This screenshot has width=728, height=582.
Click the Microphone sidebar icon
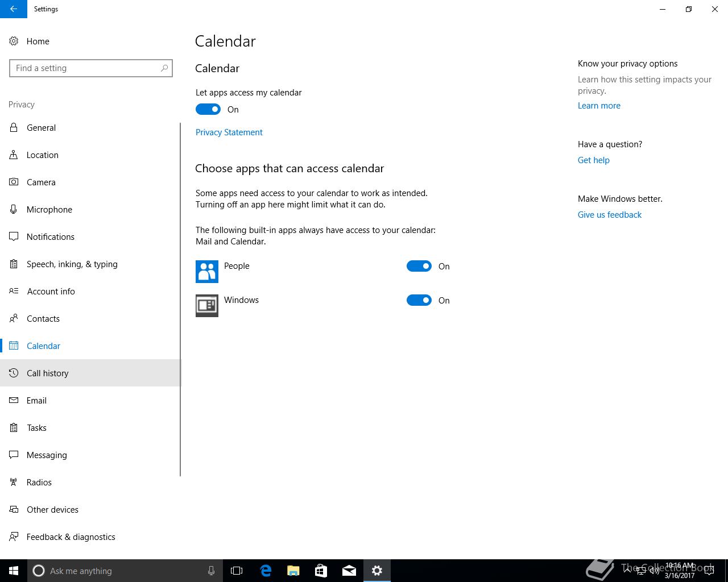[x=14, y=209]
